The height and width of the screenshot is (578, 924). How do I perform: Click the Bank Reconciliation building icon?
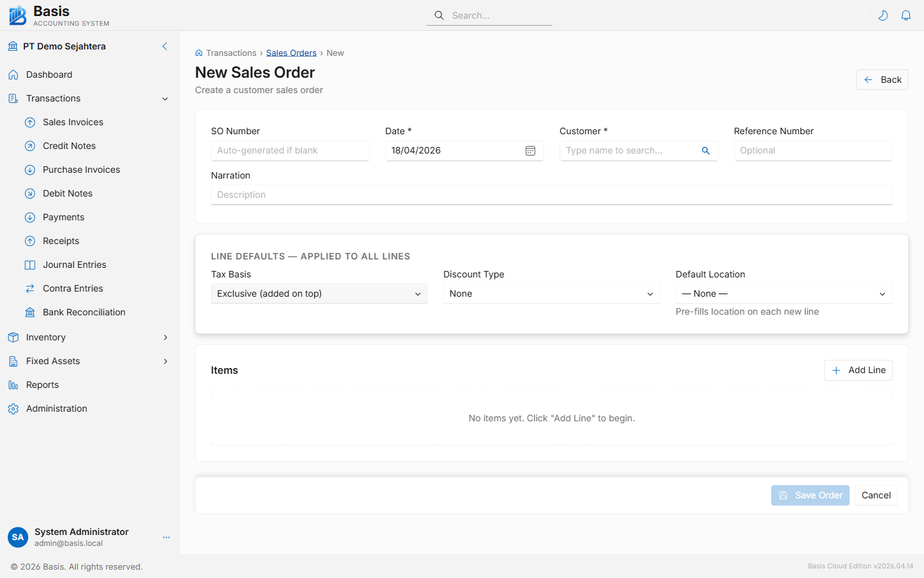coord(30,312)
